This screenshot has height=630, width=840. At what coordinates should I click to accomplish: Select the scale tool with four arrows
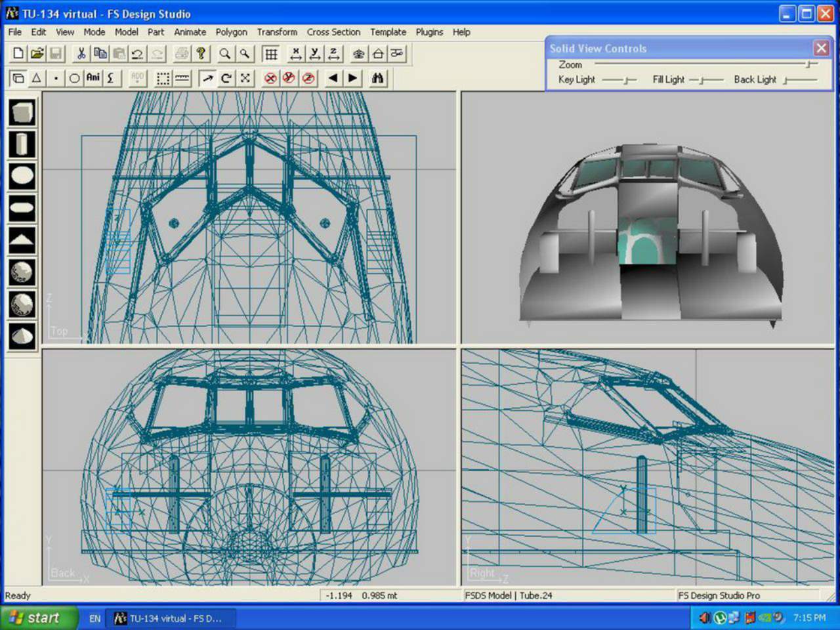[x=245, y=78]
